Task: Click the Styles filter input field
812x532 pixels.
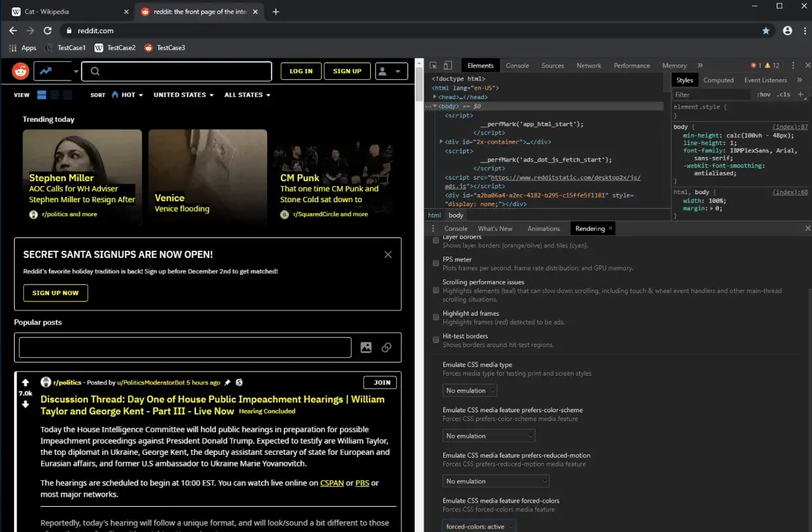Action: 713,94
